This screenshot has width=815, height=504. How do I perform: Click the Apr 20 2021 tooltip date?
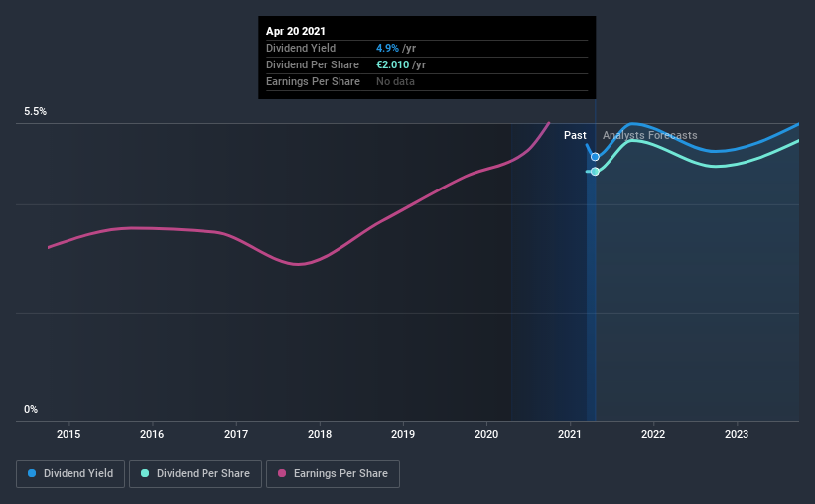[x=295, y=31]
